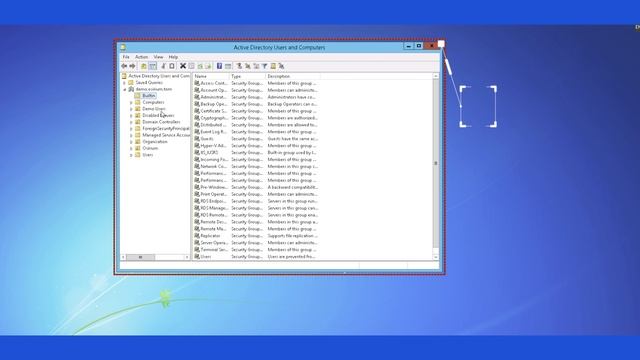The height and width of the screenshot is (360, 640).
Task: Click the OU icon next to Domain Controllers
Action: [x=138, y=122]
